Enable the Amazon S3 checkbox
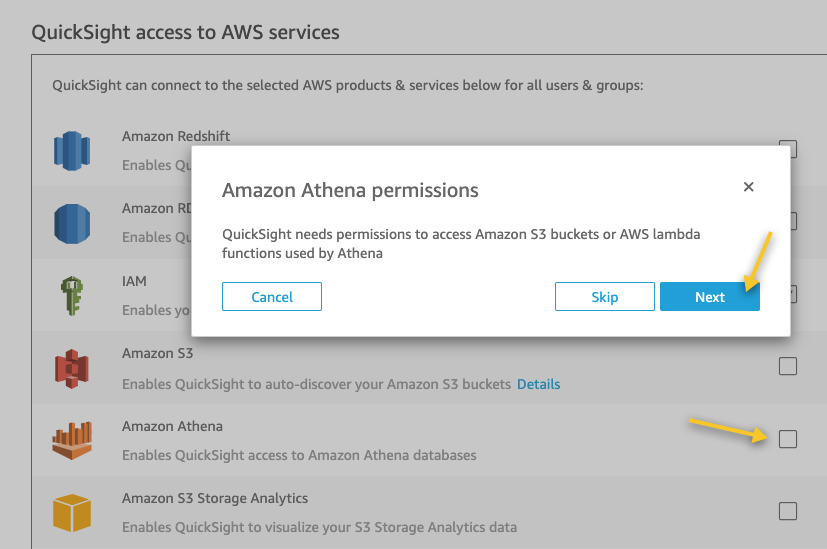The image size is (827, 549). [788, 366]
